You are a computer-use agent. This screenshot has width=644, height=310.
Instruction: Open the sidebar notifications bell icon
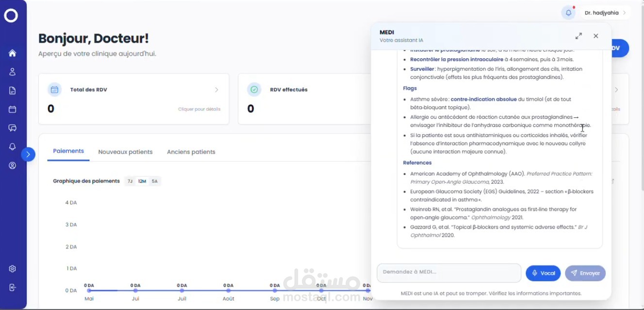coord(13,147)
